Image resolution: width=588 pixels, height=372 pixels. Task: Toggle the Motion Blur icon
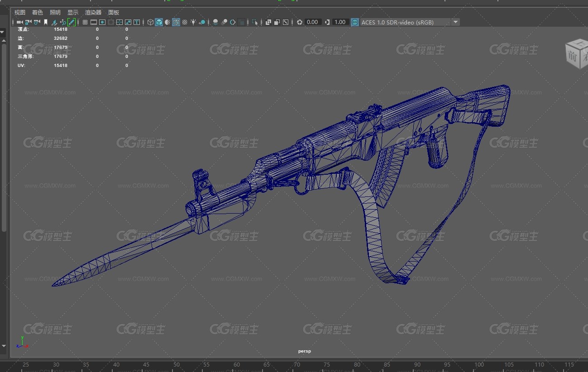coord(224,22)
